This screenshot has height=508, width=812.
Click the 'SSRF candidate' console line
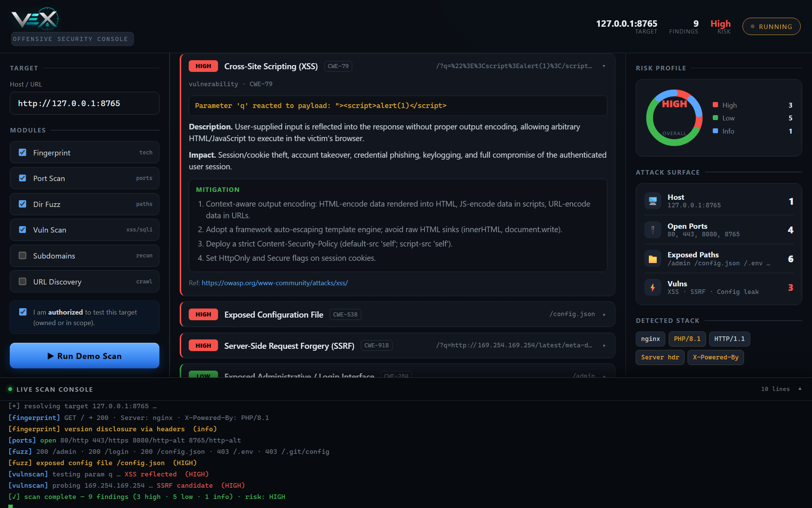tap(127, 485)
